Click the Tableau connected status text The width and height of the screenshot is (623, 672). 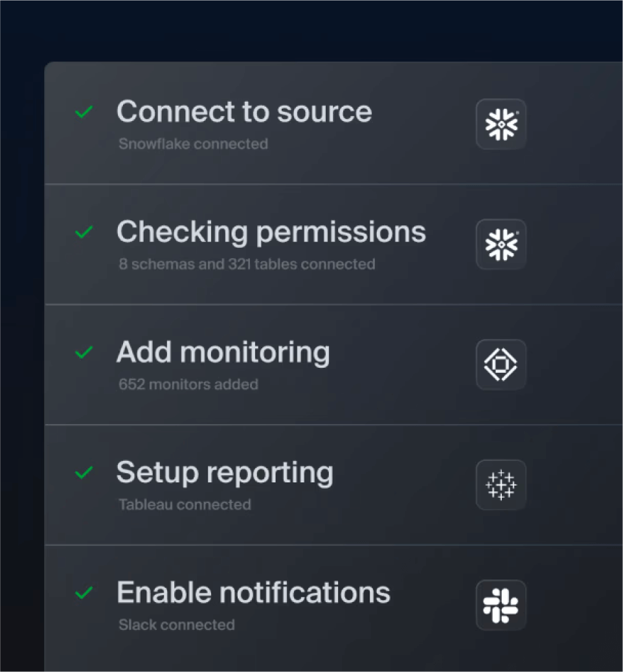[x=185, y=504]
